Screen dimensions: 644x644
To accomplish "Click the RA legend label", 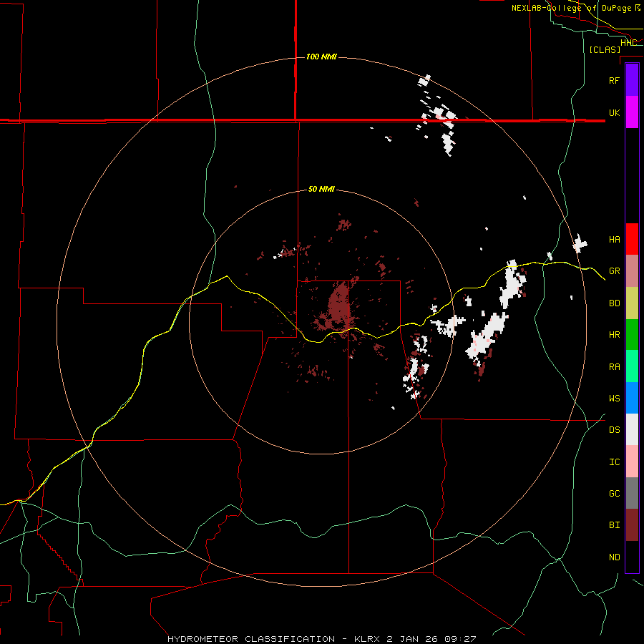I will (614, 367).
